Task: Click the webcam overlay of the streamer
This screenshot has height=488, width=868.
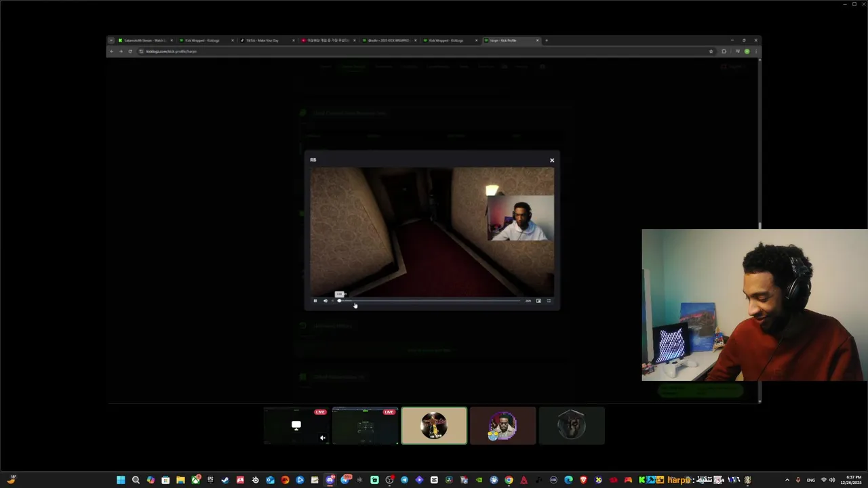Action: click(x=755, y=305)
